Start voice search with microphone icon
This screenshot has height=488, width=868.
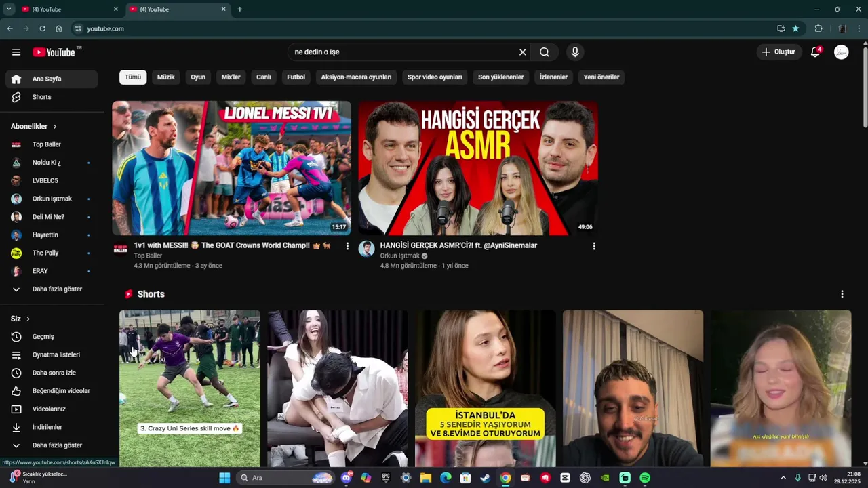pos(575,52)
